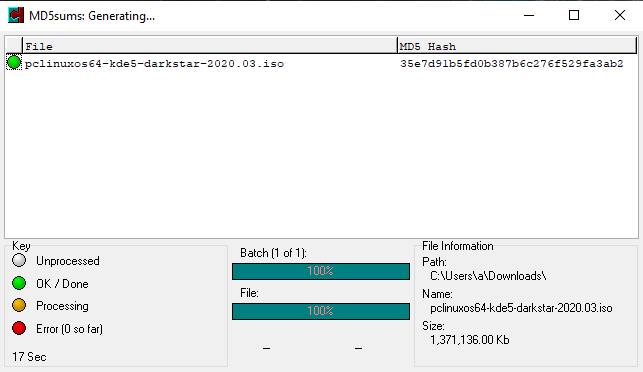Click the 'Batch (1 of 1):' label
643x372 pixels.
pos(274,253)
